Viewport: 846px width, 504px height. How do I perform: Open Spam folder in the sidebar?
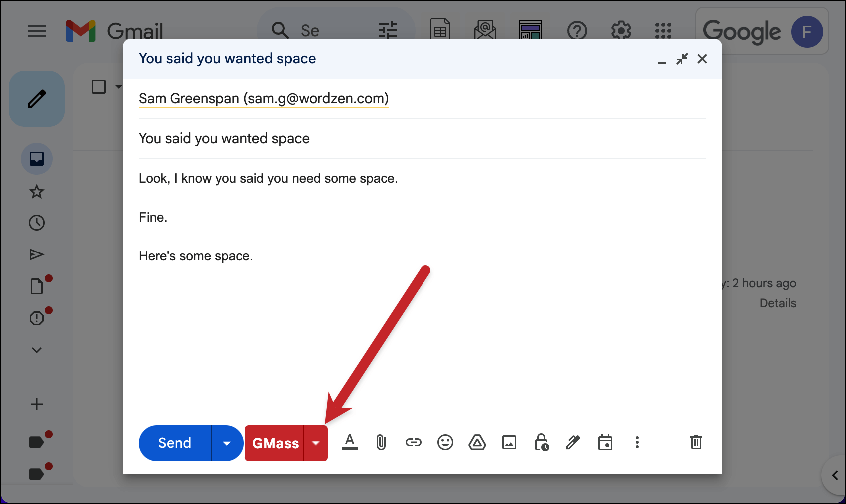[38, 317]
